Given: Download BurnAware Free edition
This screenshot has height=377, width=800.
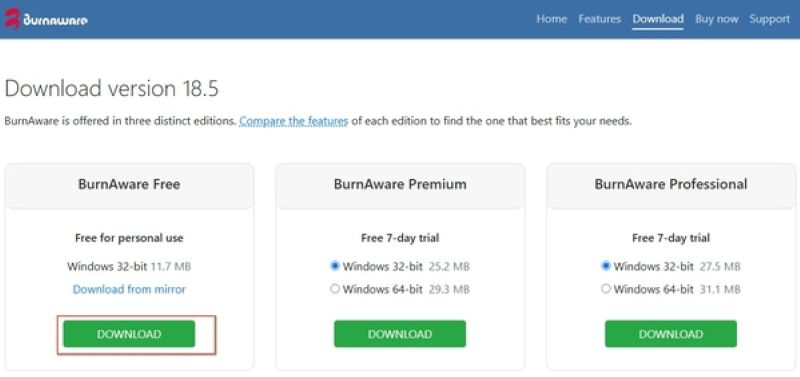Looking at the screenshot, I should (x=129, y=334).
